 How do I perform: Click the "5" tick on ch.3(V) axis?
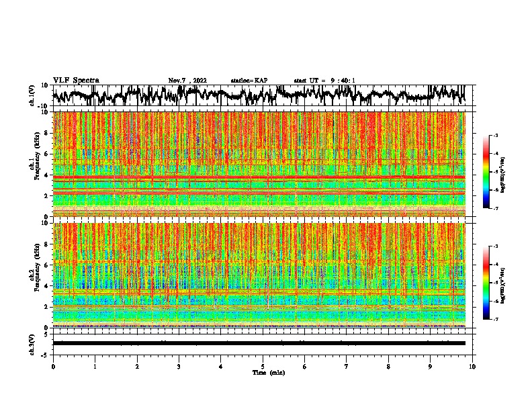point(47,334)
